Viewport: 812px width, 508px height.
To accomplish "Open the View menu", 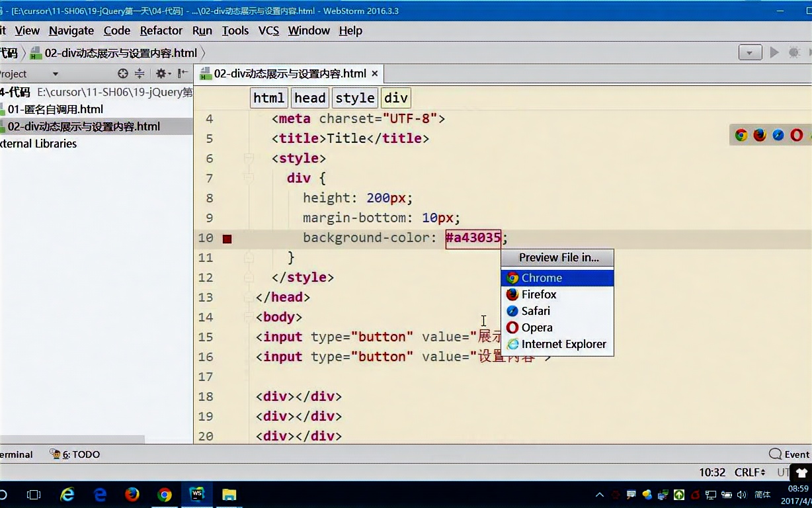I will click(27, 30).
